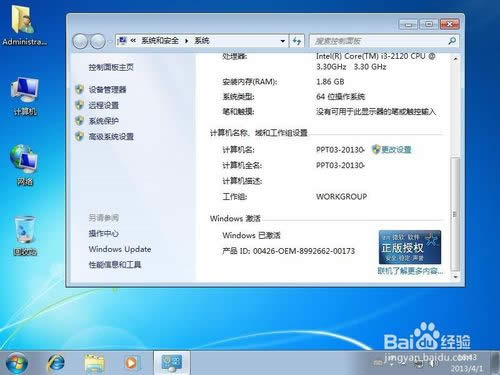
Task: Open the address bar history dropdown arrow
Action: [283, 41]
